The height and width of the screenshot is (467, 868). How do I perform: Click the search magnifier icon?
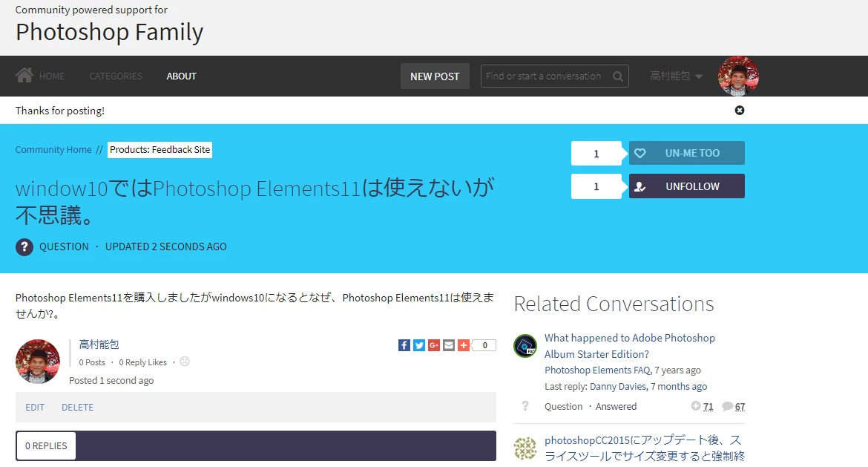(x=618, y=76)
